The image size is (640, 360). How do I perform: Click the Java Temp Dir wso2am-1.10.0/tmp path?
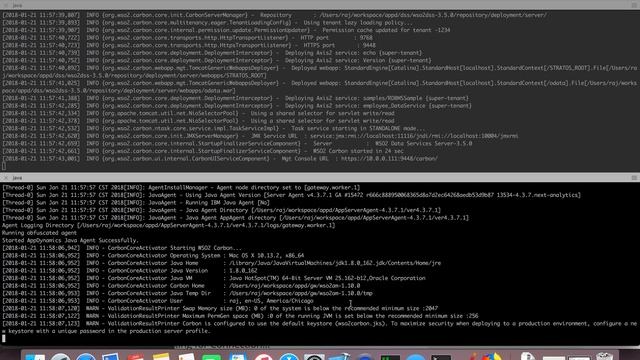click(x=300, y=293)
